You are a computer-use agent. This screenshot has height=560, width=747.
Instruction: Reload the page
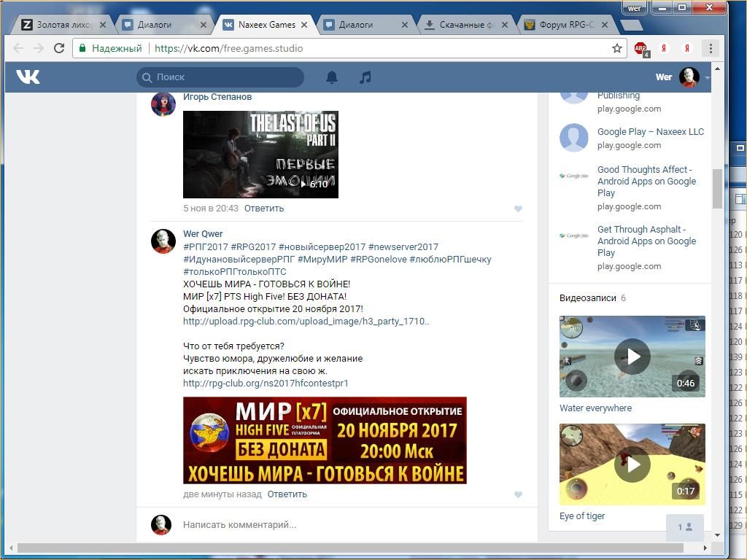(x=59, y=48)
